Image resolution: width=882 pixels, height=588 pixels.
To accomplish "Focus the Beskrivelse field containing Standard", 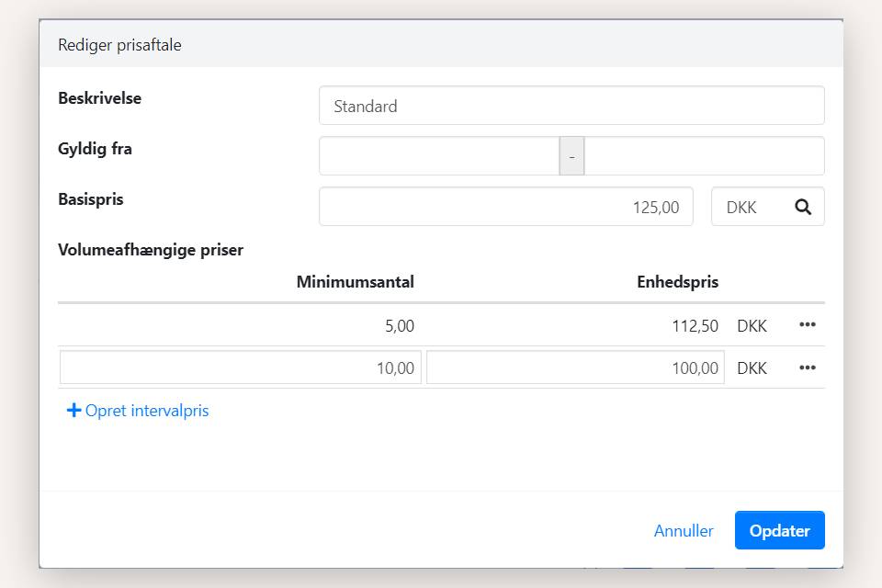I will click(x=571, y=106).
